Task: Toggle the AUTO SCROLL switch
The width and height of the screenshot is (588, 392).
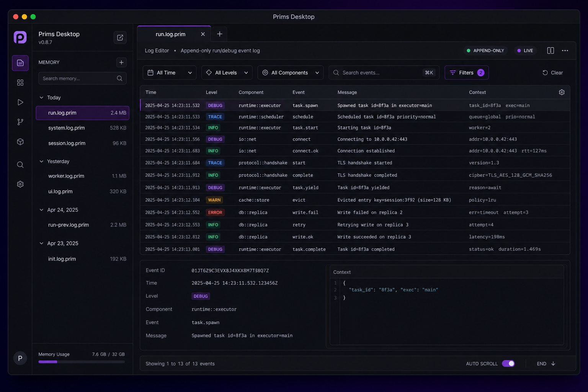Action: pyautogui.click(x=508, y=364)
